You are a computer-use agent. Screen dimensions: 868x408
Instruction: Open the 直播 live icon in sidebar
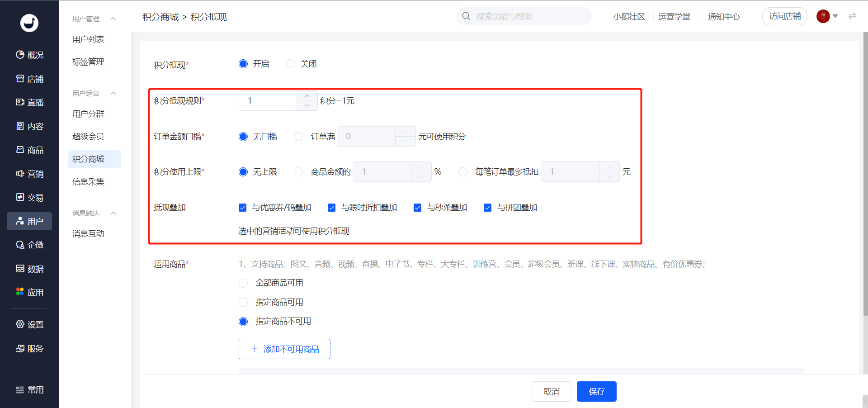(20, 102)
